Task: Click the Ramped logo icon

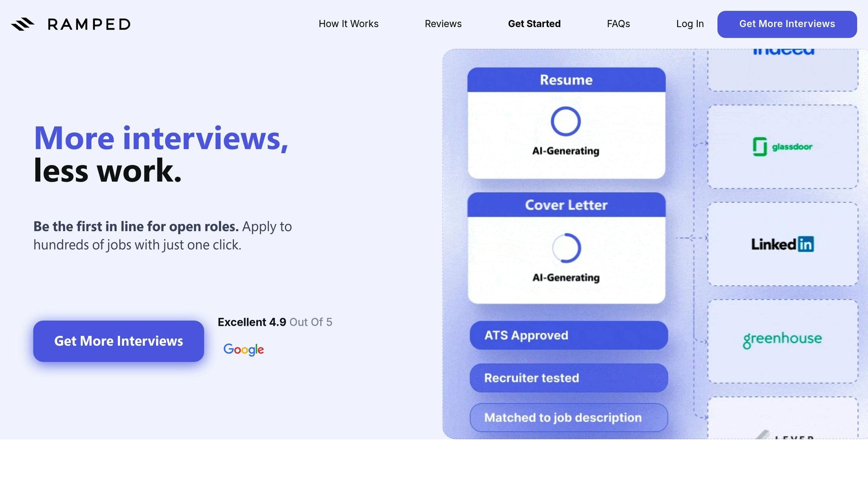Action: pos(23,24)
